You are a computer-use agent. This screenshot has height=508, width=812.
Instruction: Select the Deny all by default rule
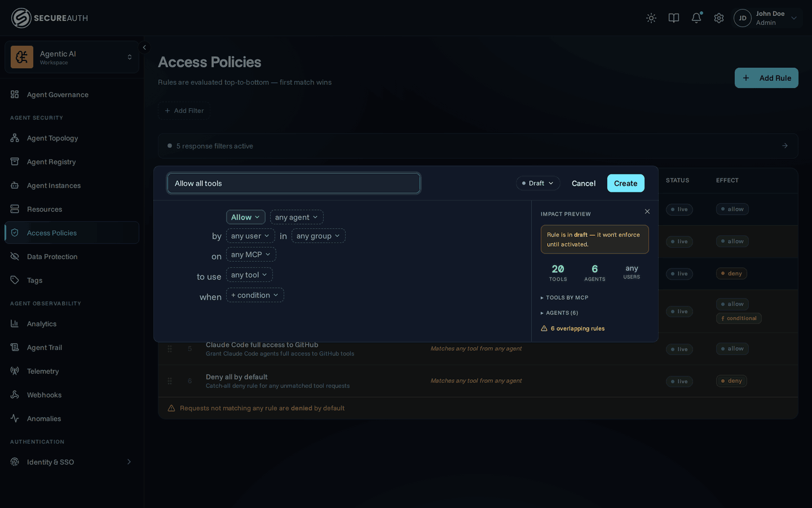(x=478, y=381)
